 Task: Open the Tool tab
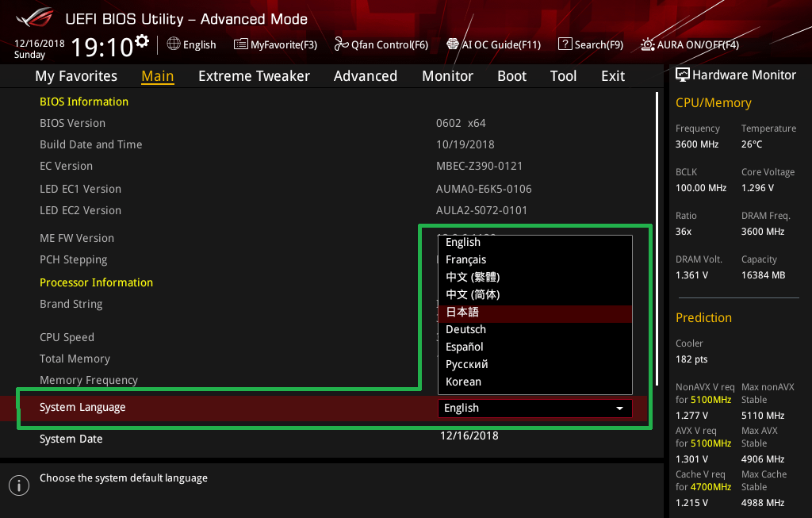coord(563,76)
